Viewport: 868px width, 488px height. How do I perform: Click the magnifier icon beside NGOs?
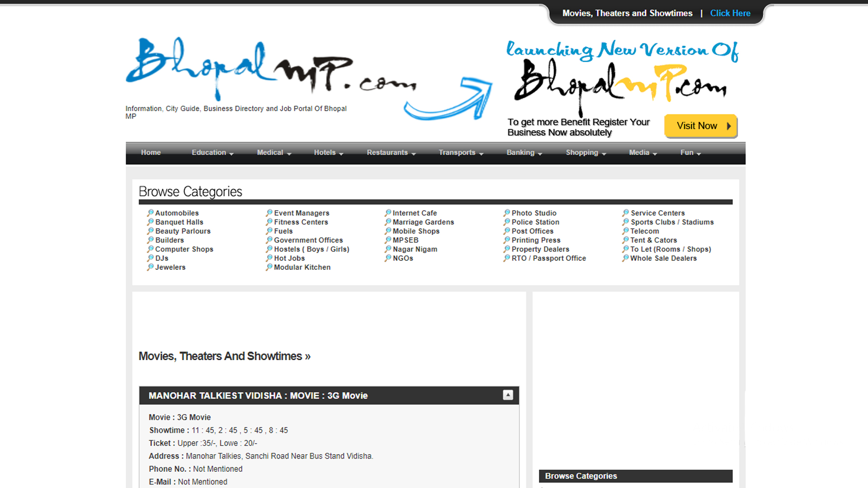tap(388, 258)
